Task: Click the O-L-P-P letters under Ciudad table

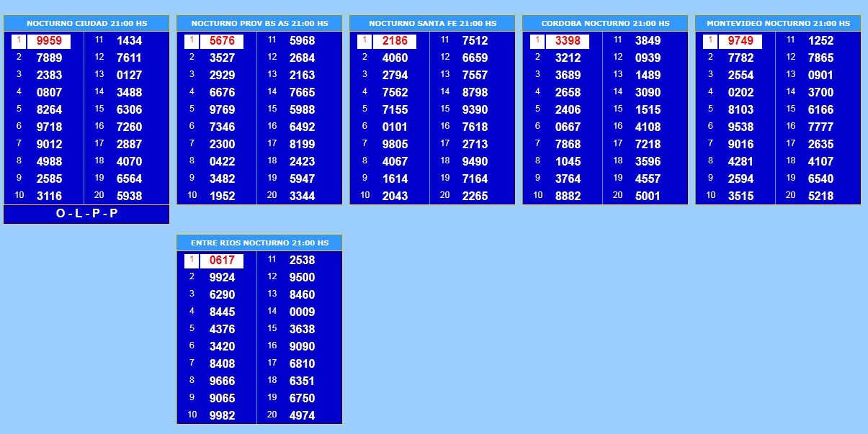Action: pos(86,214)
